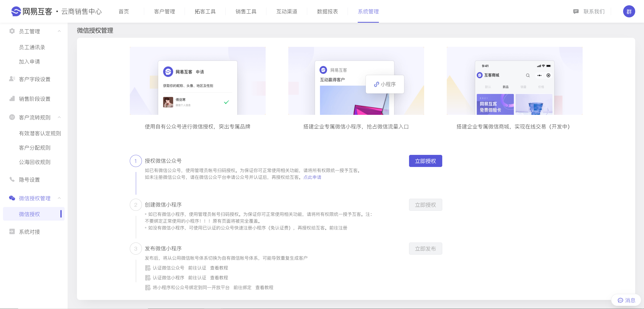644x309 pixels.
Task: Collapse the 微信授权管理 section chevron
Action: (59, 198)
